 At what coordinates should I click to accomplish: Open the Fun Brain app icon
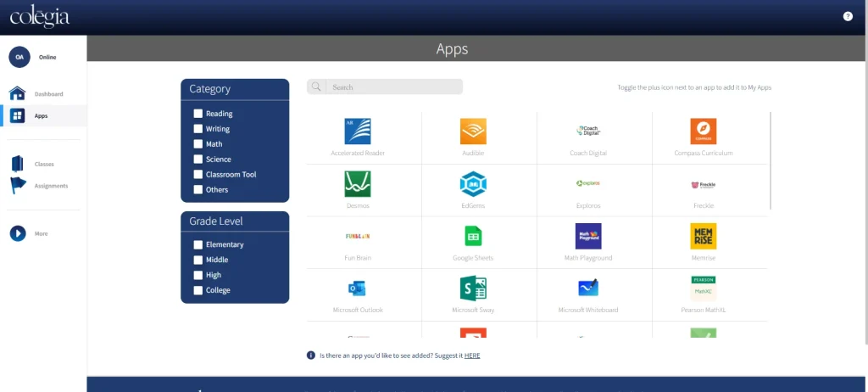coord(358,236)
